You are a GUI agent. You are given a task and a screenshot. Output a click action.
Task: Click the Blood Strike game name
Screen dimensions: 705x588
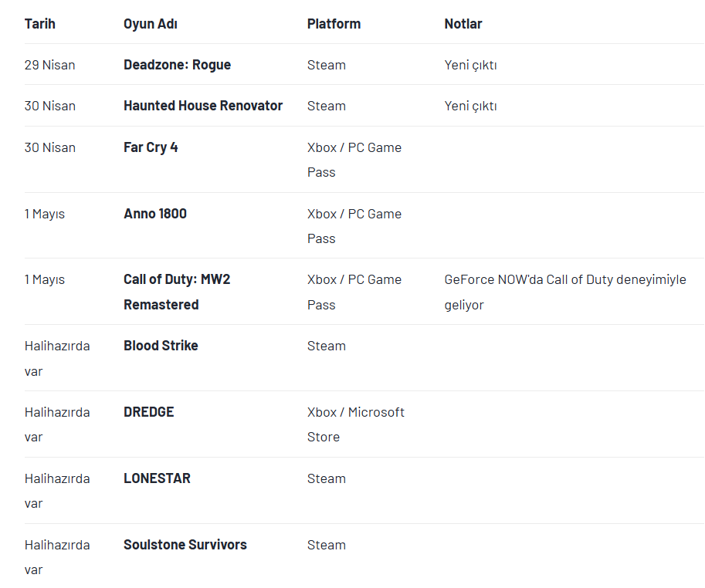pos(161,346)
